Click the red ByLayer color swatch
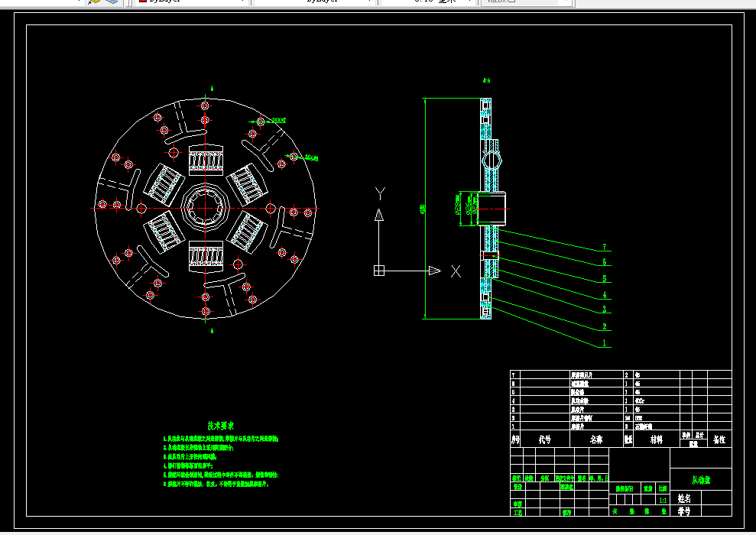 143,2
